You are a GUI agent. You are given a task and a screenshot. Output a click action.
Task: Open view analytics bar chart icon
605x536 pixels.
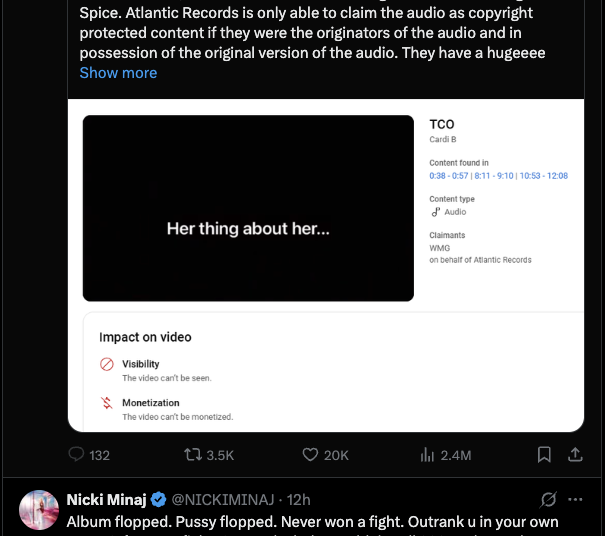(x=427, y=454)
